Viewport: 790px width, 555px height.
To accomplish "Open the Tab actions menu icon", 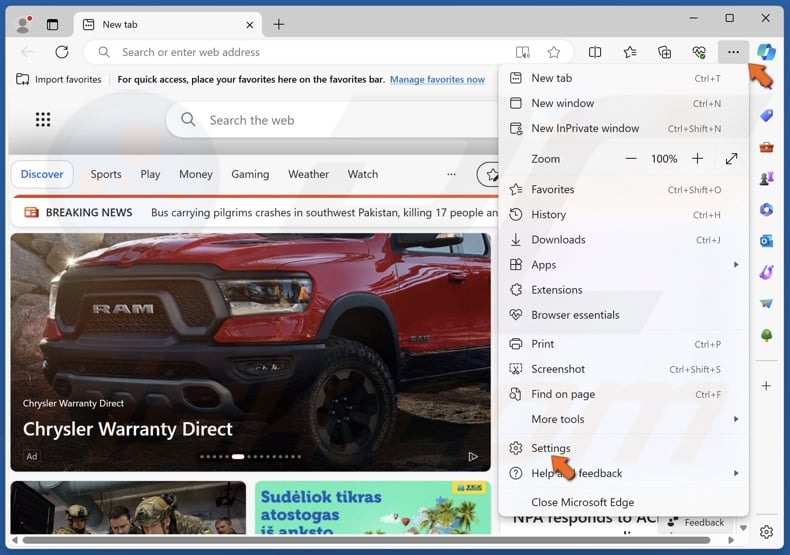I will (x=52, y=24).
